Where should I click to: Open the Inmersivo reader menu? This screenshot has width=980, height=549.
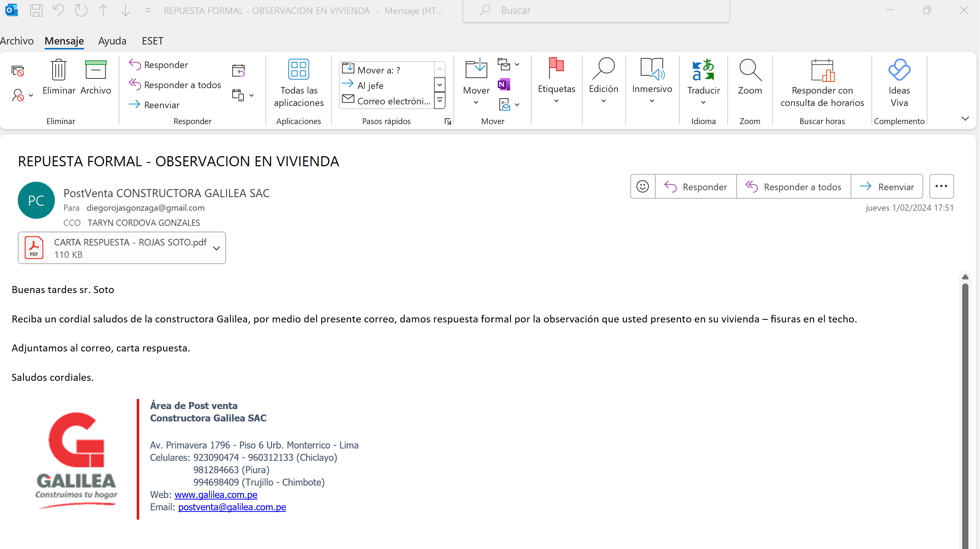[x=652, y=81]
